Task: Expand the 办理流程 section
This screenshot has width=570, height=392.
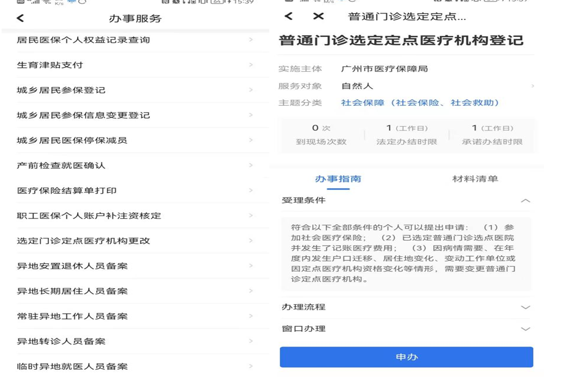Action: click(x=525, y=307)
